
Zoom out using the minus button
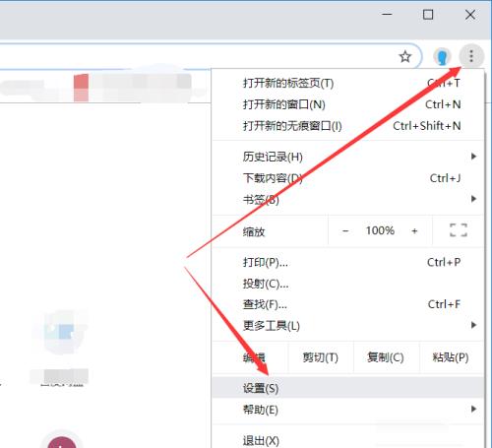pyautogui.click(x=345, y=231)
